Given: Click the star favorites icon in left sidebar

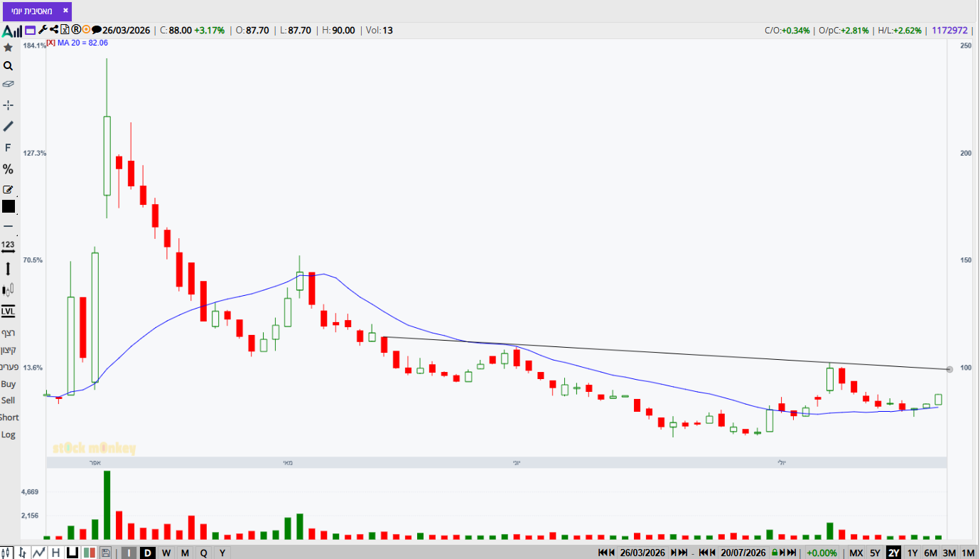Looking at the screenshot, I should click(x=8, y=48).
